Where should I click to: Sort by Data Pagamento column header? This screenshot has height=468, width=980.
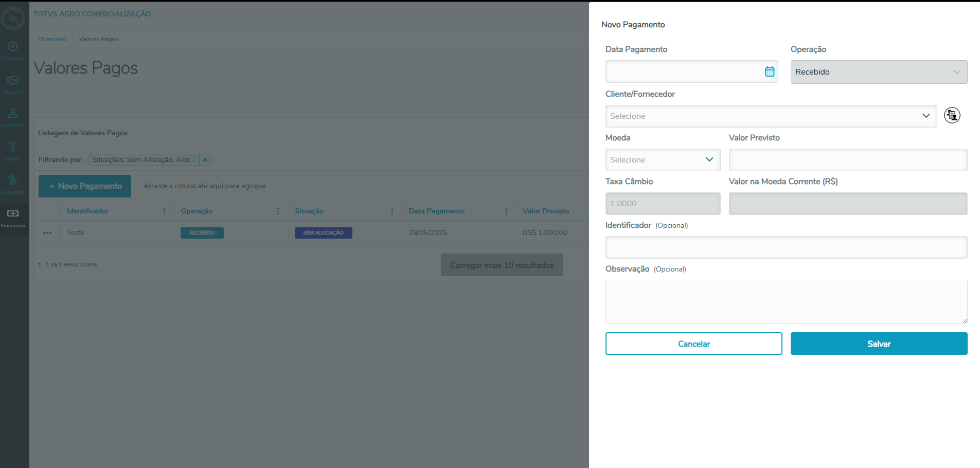[436, 211]
